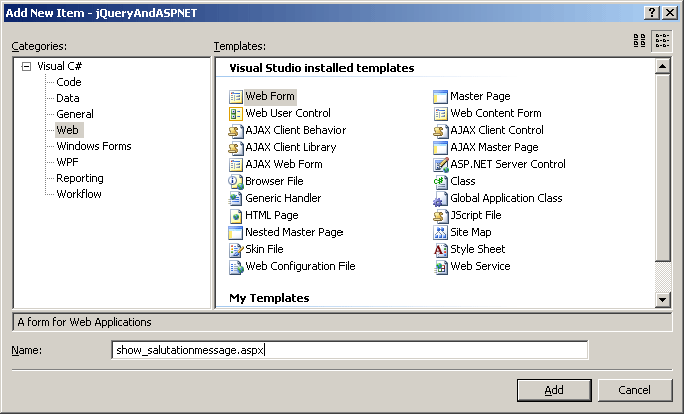Choose the Browser File template icon

236,182
